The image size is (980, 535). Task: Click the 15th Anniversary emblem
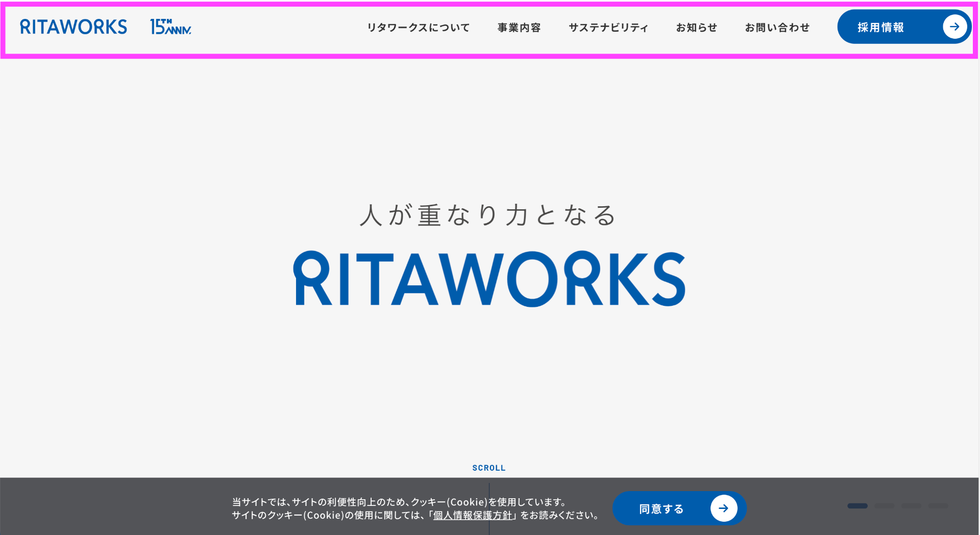(170, 27)
